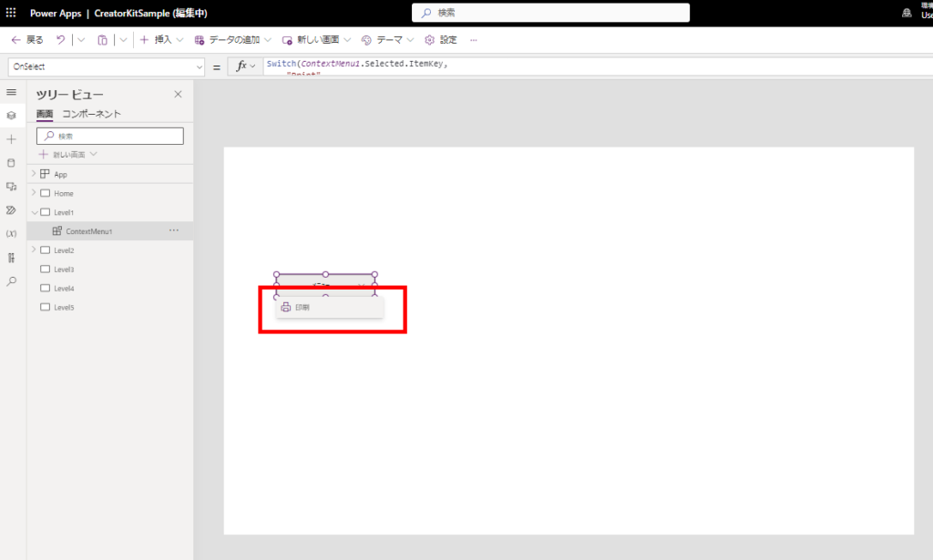This screenshot has height=560, width=933.
Task: Click New screen (新しい画面) in tree view
Action: [67, 155]
